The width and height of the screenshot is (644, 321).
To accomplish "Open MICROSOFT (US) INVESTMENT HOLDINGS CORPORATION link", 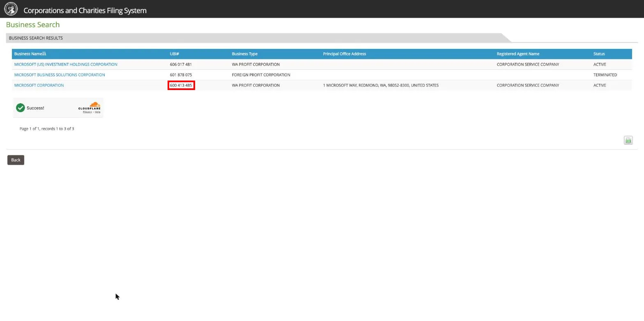I will pos(66,65).
